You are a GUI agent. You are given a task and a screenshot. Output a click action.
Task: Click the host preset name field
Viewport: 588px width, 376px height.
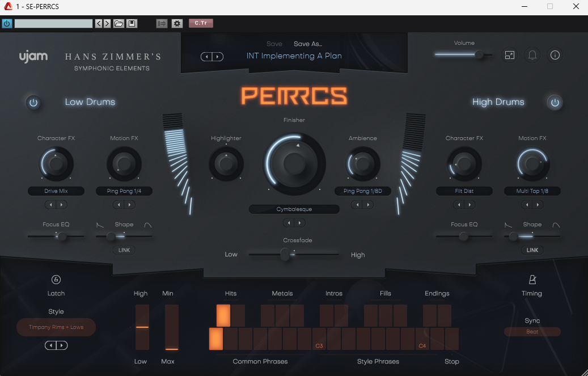click(x=53, y=23)
